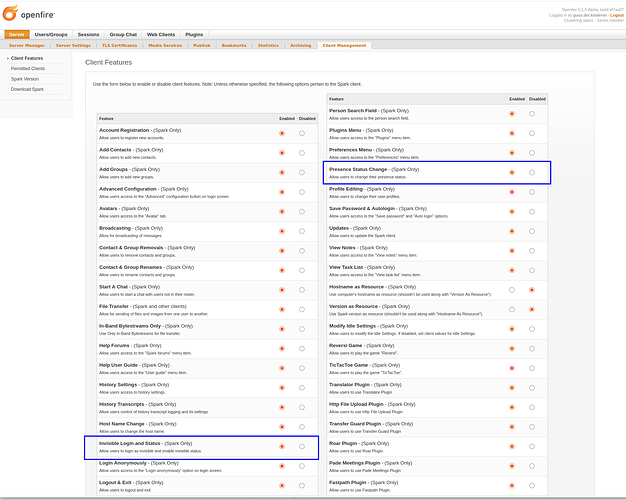Open Permitted Clients sidebar item

pyautogui.click(x=28, y=69)
